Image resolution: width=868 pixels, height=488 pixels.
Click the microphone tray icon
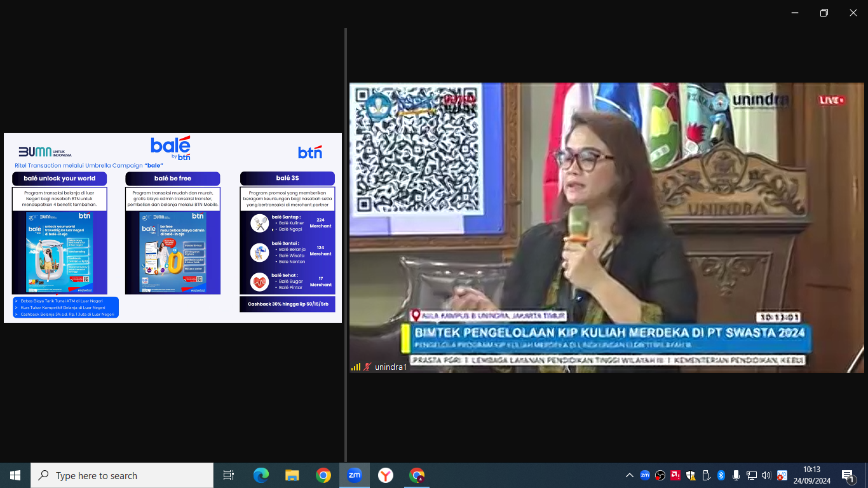(736, 475)
